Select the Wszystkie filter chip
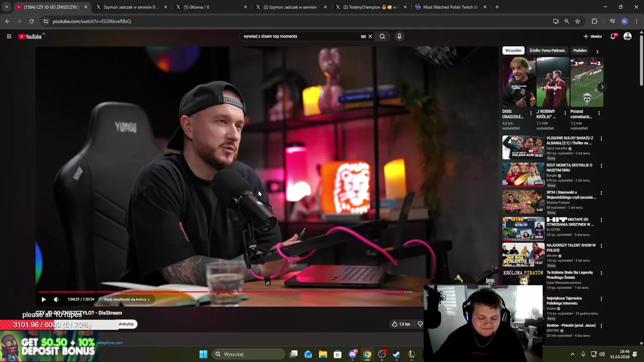Viewport: 644px width, 362px height. tap(513, 50)
